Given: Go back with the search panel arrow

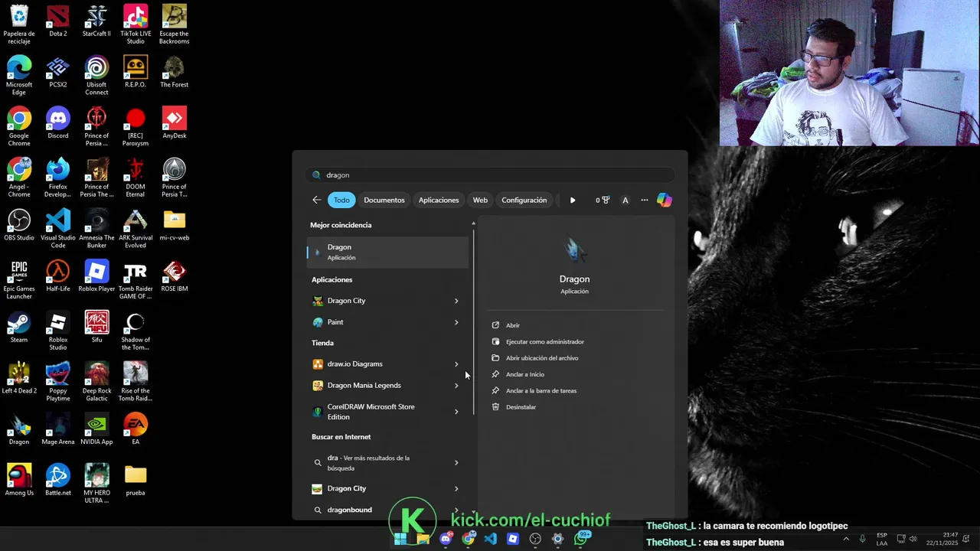Looking at the screenshot, I should tap(316, 200).
